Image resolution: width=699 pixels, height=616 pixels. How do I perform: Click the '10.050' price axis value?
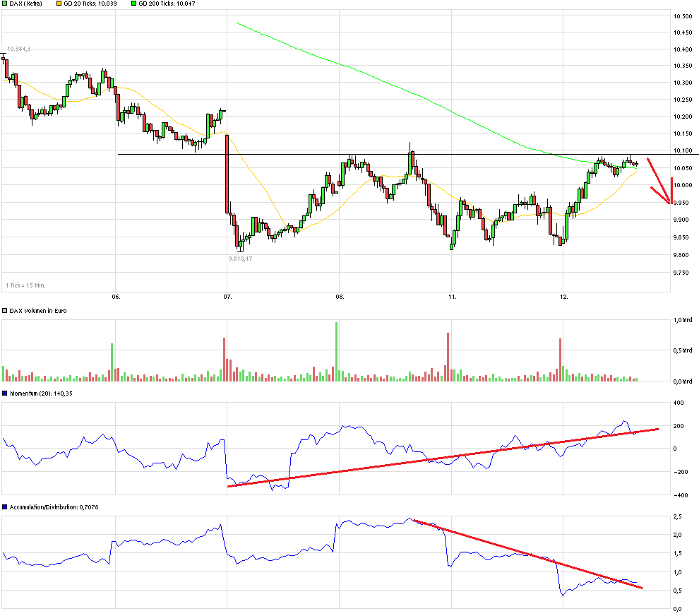pos(683,168)
